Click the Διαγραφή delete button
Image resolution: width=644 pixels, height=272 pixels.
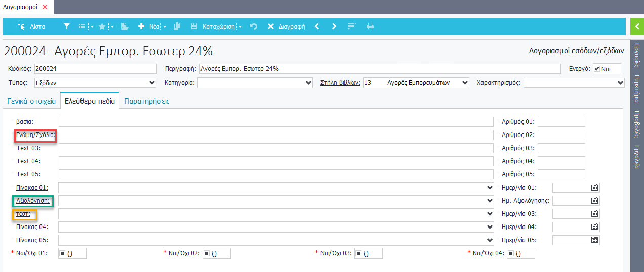point(287,26)
